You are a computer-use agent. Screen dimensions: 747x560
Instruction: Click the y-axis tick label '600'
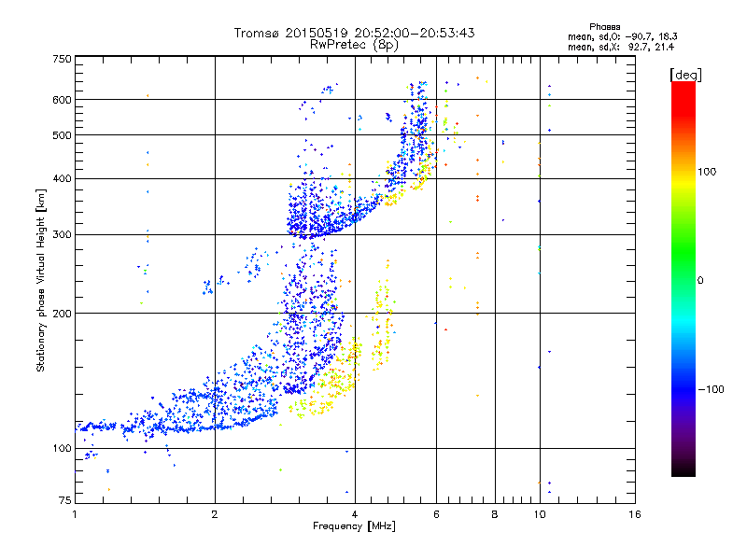tap(62, 100)
